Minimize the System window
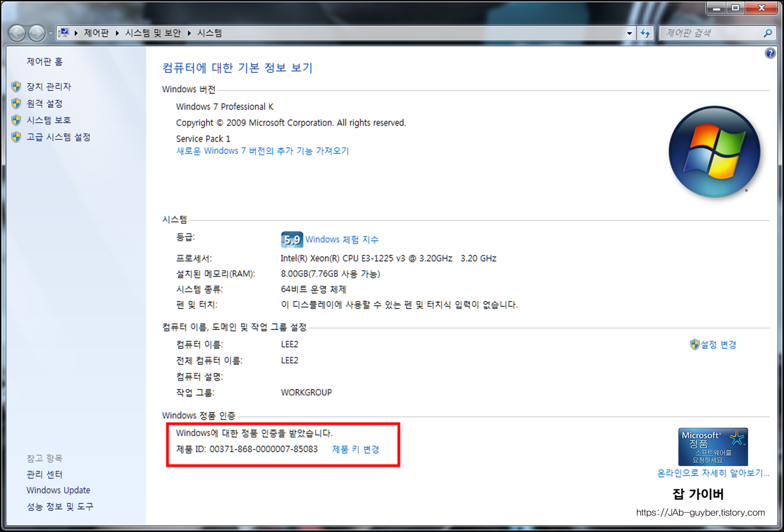Screen dimensions: 784x532 (x=717, y=7)
